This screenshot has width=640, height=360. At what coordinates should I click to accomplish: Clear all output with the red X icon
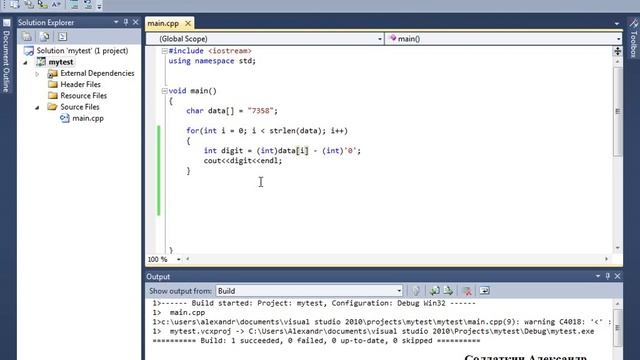pos(468,291)
